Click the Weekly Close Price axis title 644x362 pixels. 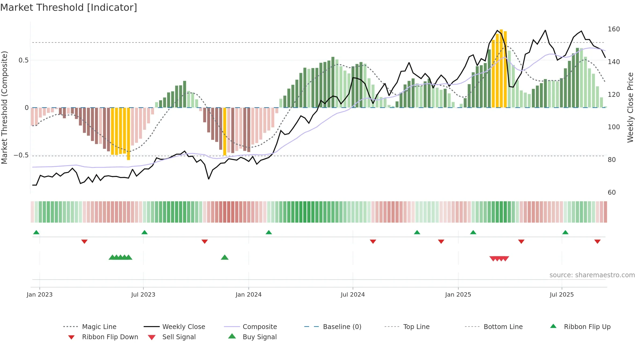pyautogui.click(x=630, y=108)
